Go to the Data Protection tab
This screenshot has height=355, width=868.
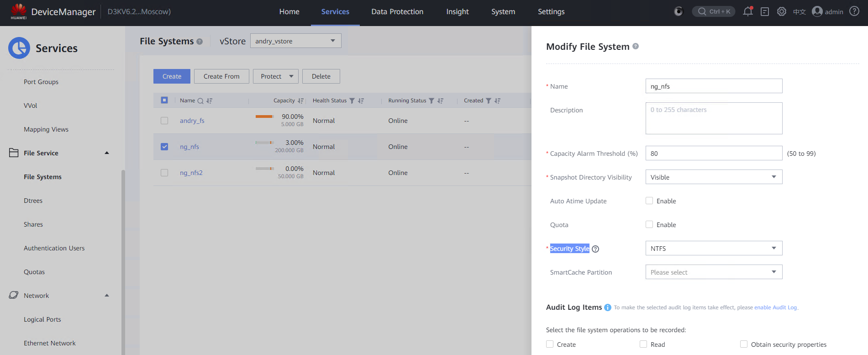pos(397,12)
